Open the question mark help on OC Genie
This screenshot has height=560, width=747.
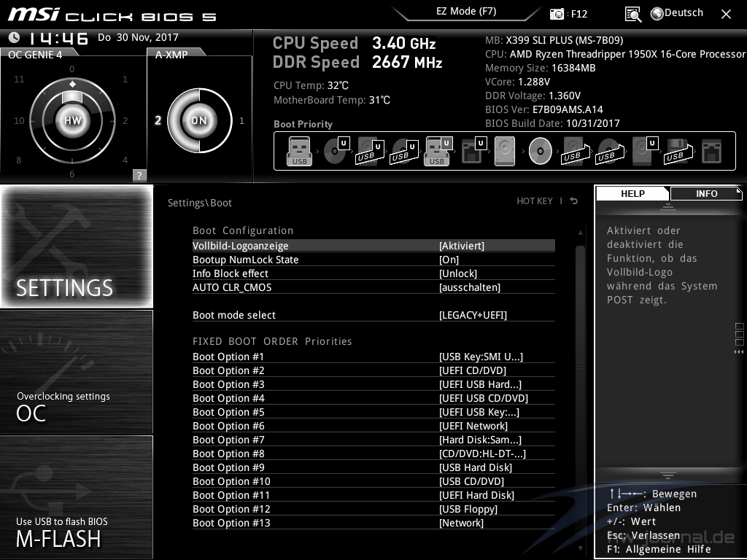[139, 175]
